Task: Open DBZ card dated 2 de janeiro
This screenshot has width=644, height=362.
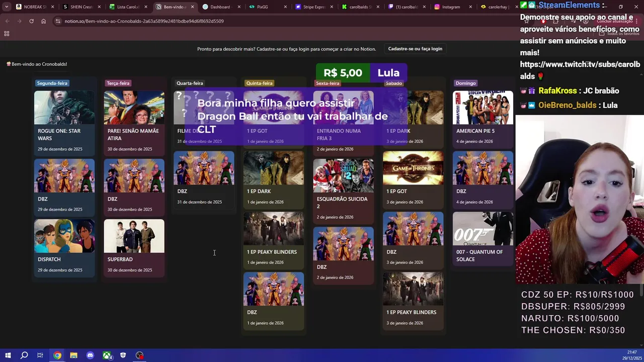Action: click(x=343, y=255)
